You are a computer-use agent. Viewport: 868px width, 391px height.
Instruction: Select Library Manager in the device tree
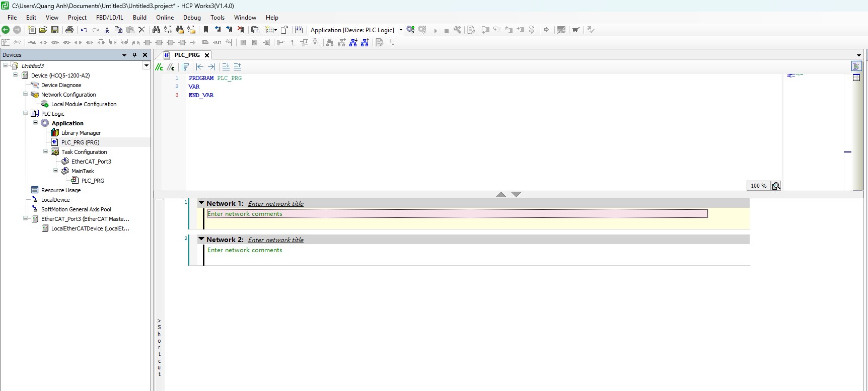pyautogui.click(x=81, y=133)
